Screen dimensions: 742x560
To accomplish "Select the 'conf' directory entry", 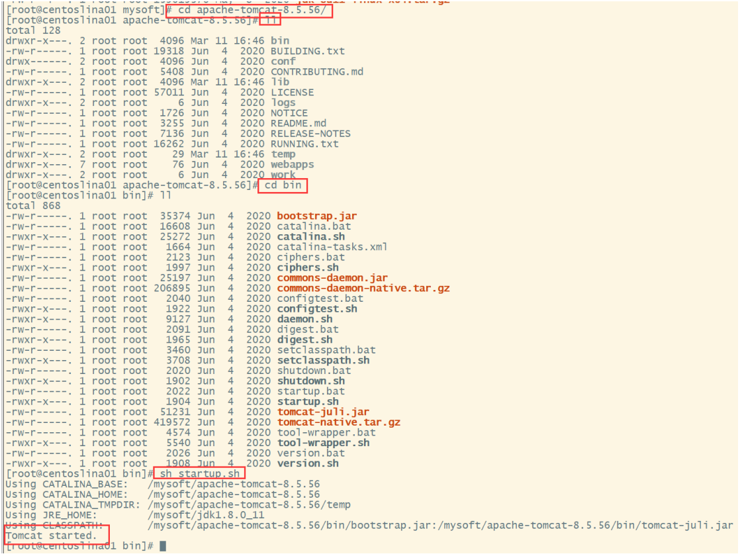I will point(283,62).
